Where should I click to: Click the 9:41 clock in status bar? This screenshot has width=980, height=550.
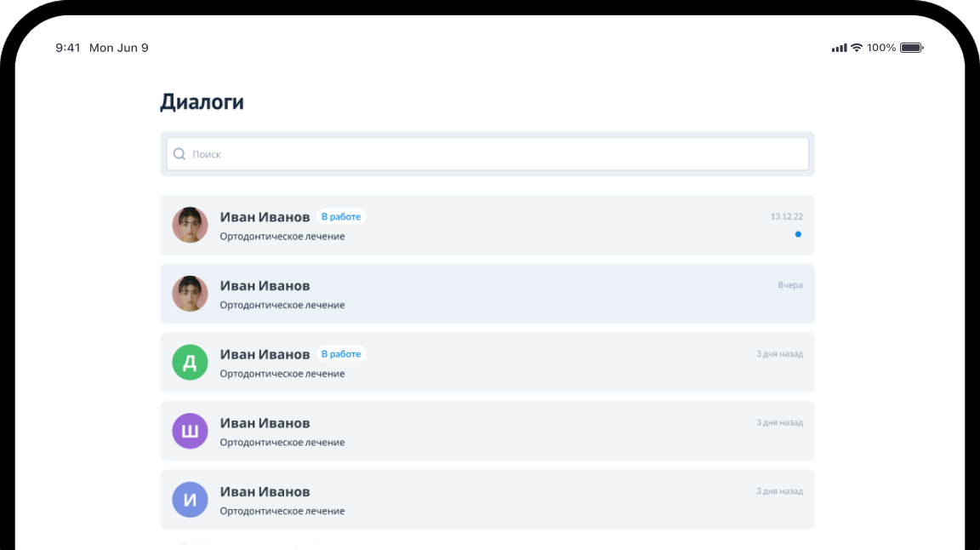[68, 48]
